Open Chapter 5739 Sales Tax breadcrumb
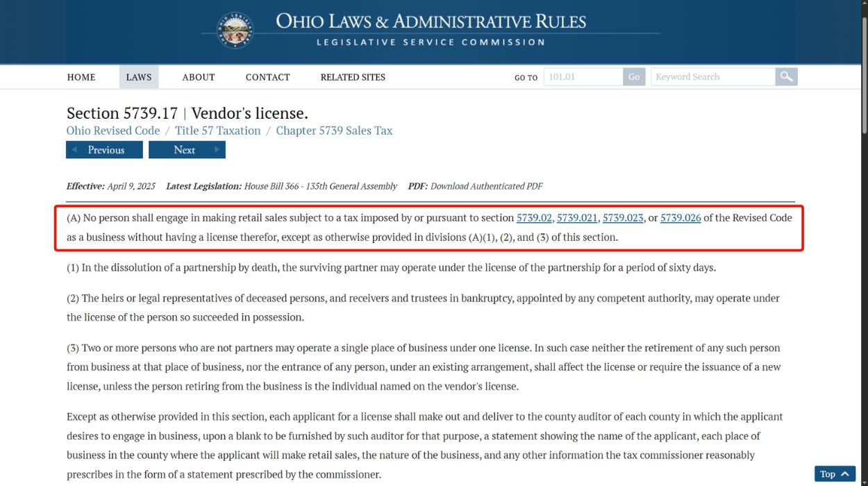Image resolution: width=868 pixels, height=486 pixels. [x=334, y=131]
